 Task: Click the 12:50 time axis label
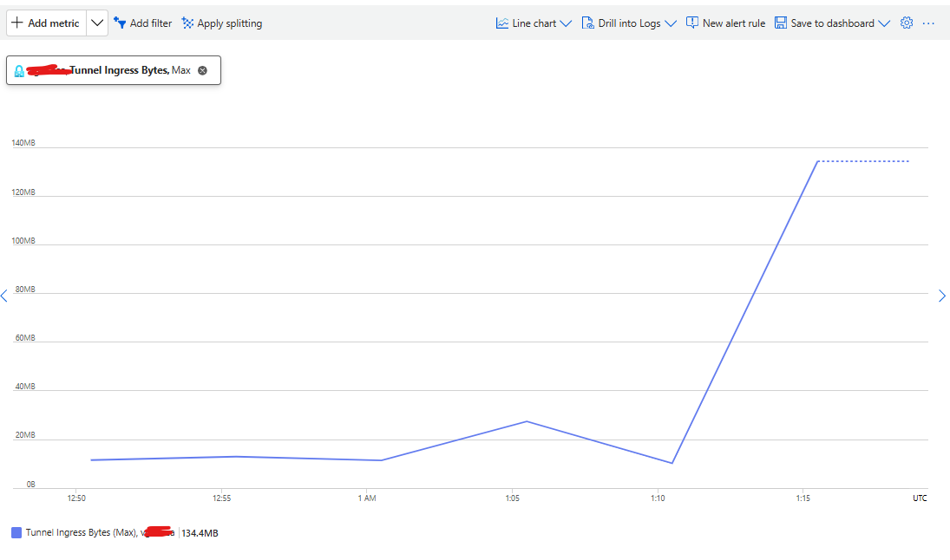point(76,498)
